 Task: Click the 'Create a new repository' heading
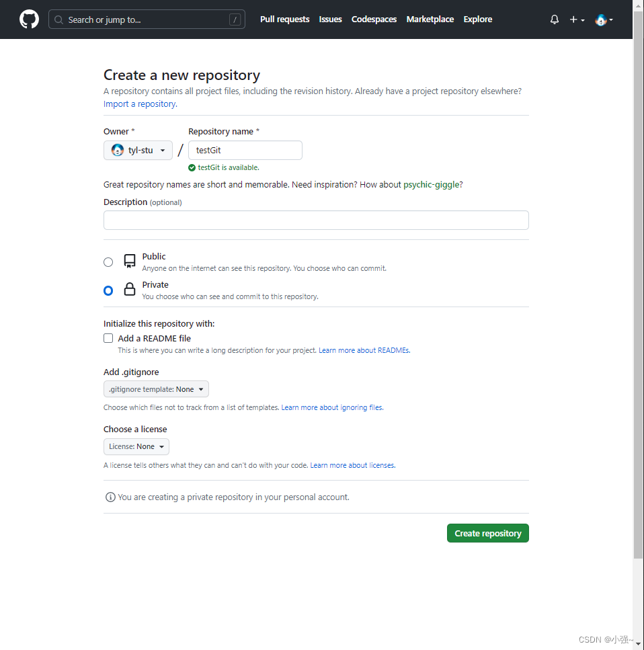[182, 75]
